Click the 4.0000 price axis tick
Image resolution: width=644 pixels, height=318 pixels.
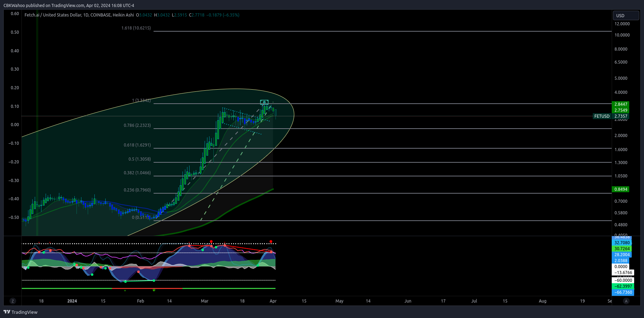621,92
